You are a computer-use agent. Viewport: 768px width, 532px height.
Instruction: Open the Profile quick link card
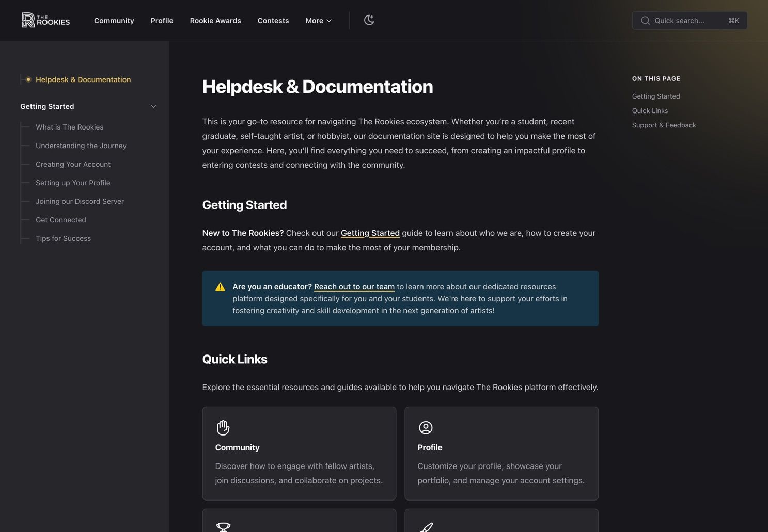(x=501, y=454)
